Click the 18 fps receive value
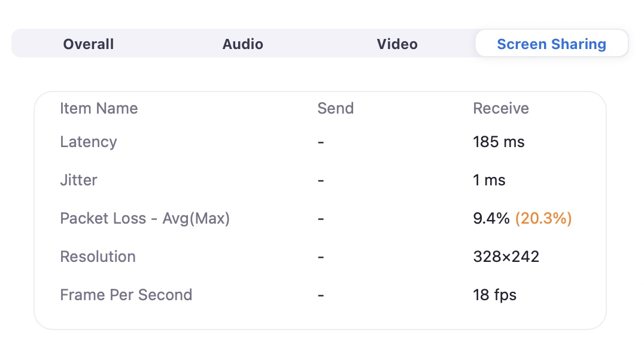The image size is (644, 348). [494, 295]
